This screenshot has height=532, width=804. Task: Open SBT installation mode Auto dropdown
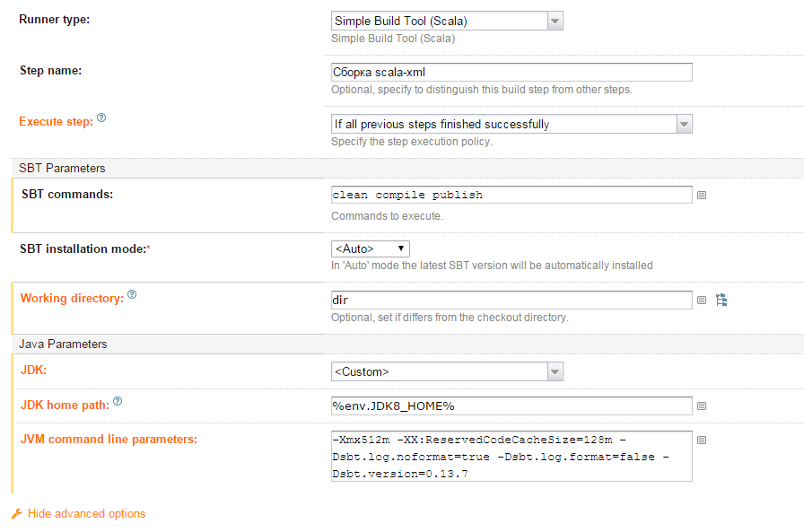pyautogui.click(x=371, y=249)
